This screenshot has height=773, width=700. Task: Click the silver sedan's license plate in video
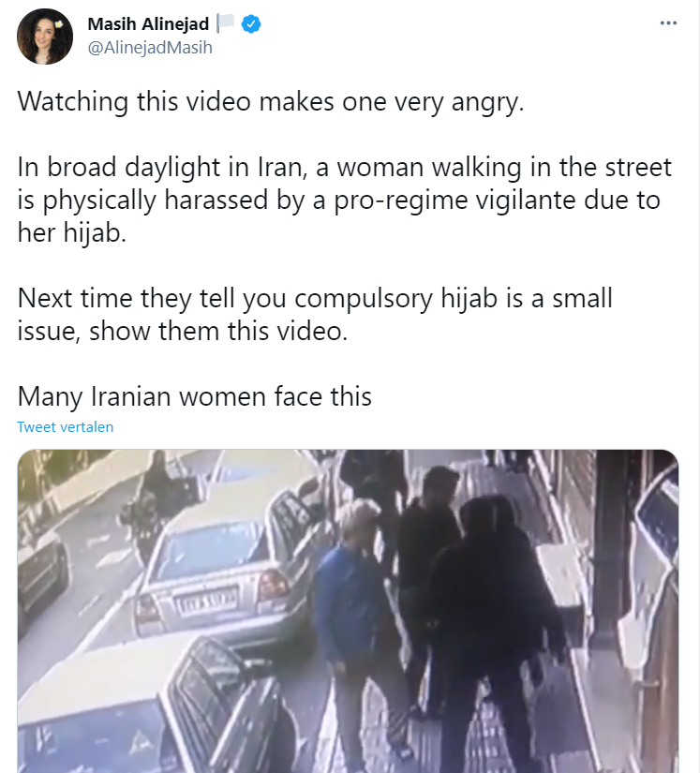[x=207, y=602]
